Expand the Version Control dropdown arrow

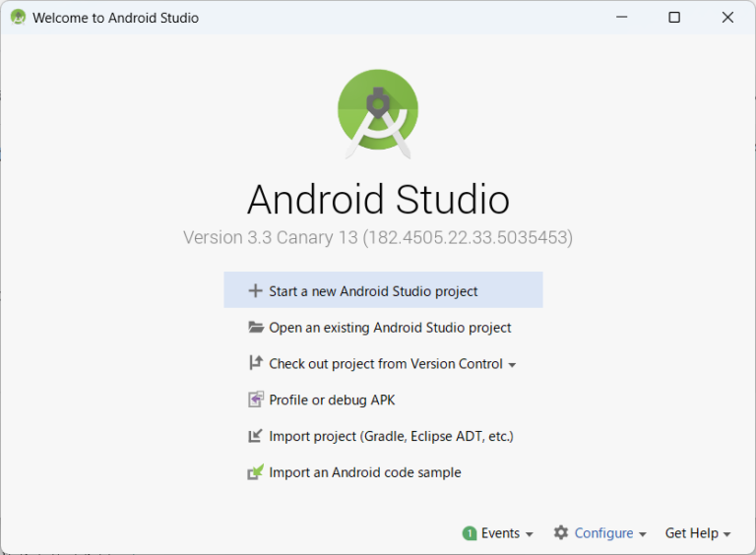point(512,365)
